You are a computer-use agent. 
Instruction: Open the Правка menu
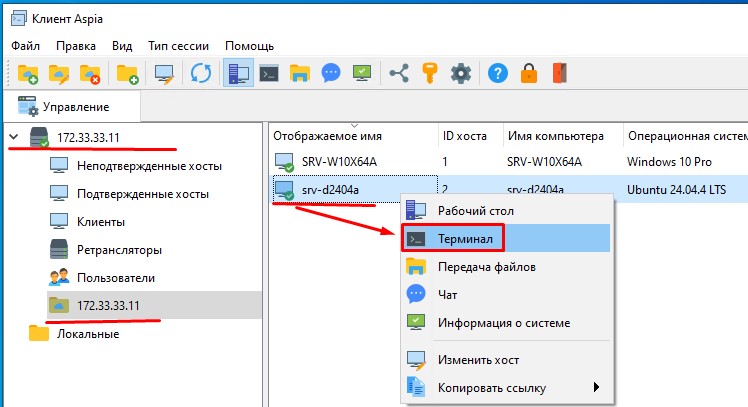click(76, 46)
